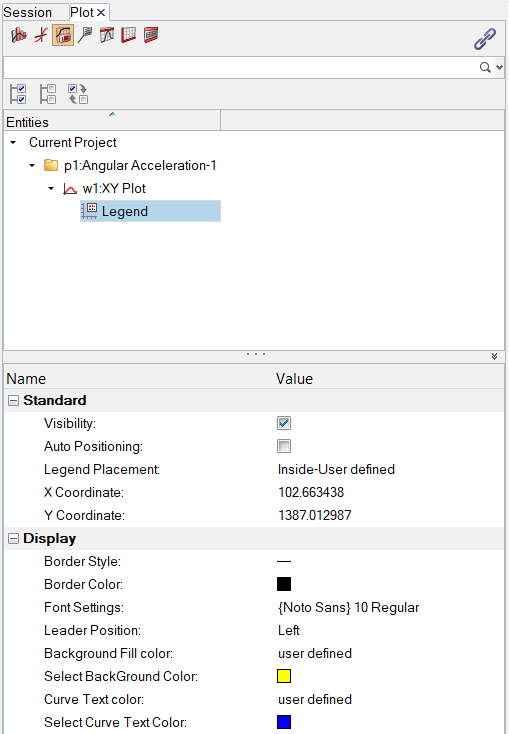Click the Select All checked-tree icon
The image size is (509, 734).
point(18,94)
